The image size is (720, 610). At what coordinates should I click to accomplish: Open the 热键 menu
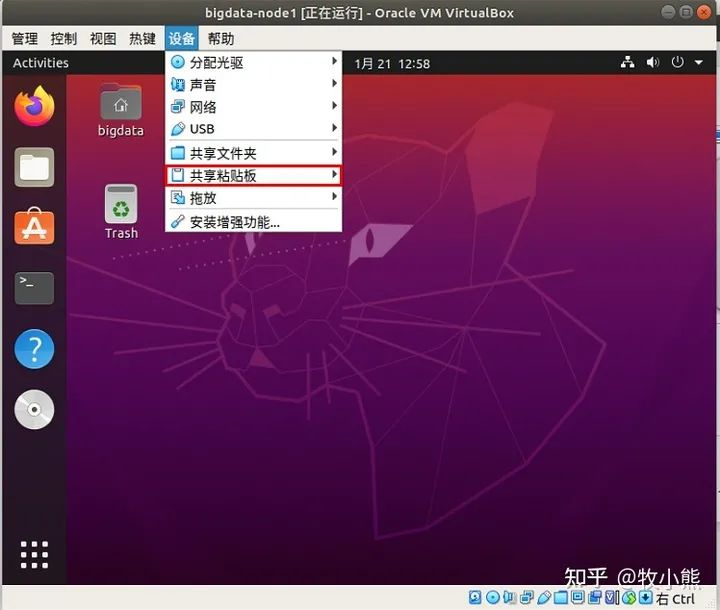pos(142,39)
